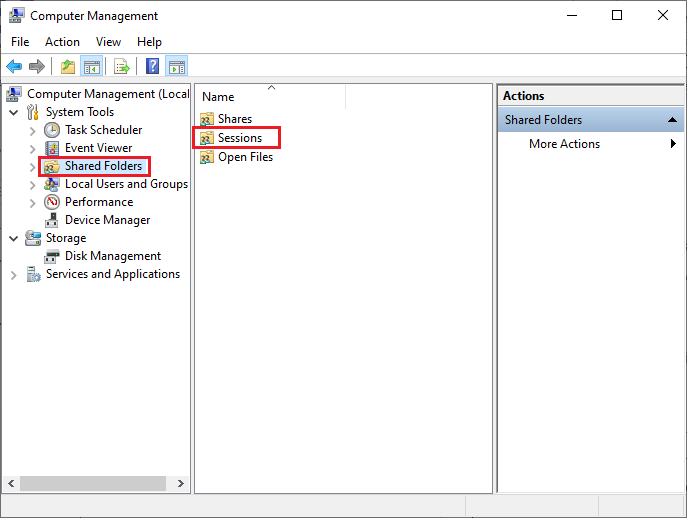Image resolution: width=687 pixels, height=518 pixels.
Task: Select Disk Management in the tree
Action: point(113,256)
